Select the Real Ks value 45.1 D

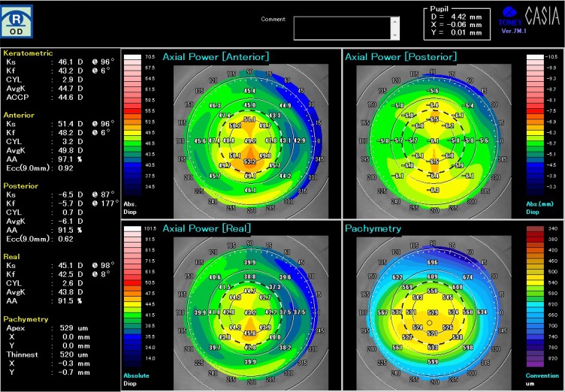tap(71, 266)
